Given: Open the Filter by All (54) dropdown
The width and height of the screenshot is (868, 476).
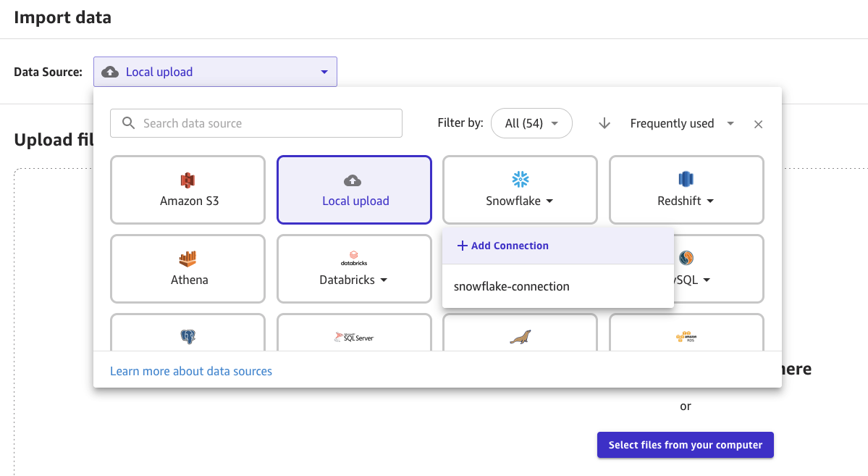Looking at the screenshot, I should (x=531, y=123).
